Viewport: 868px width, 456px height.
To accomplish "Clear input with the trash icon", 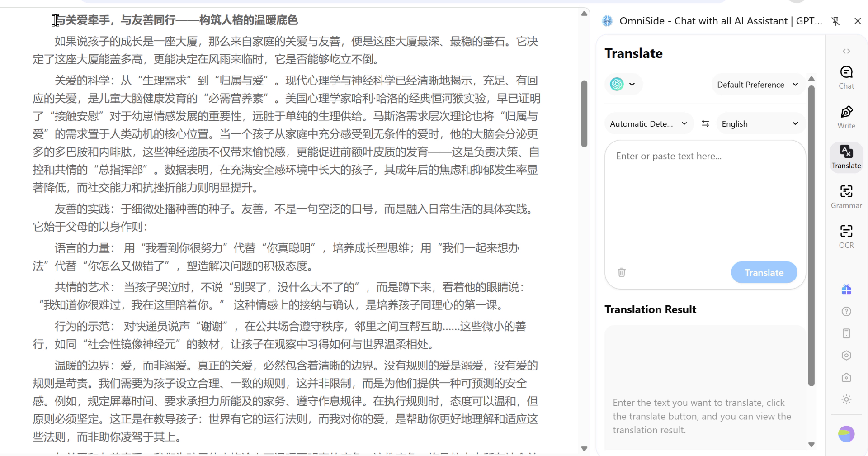I will 622,272.
